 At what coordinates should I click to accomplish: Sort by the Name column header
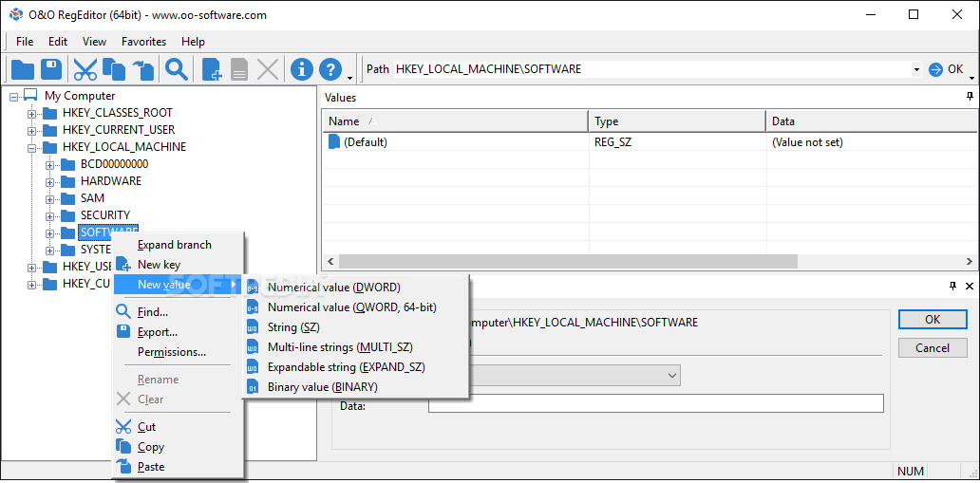click(x=455, y=121)
